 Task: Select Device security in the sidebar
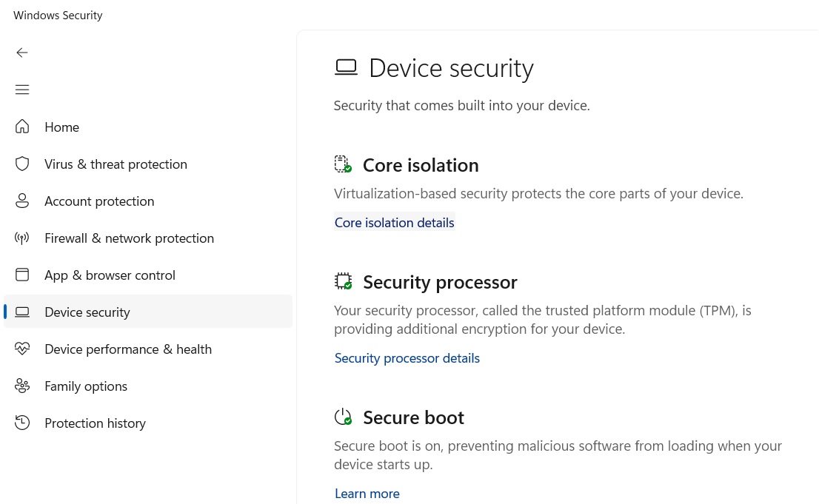87,312
